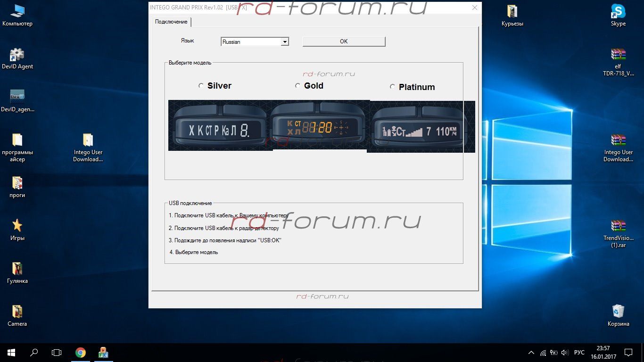Viewport: 644px width, 362px height.
Task: Select the Platinum model radio button
Action: coord(392,87)
